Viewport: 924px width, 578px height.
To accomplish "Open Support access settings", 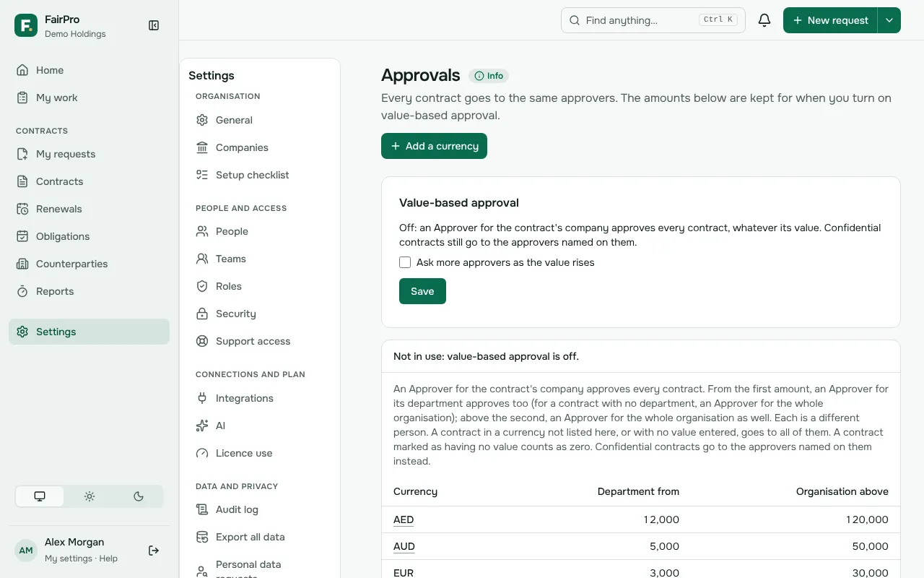I will coord(260,341).
